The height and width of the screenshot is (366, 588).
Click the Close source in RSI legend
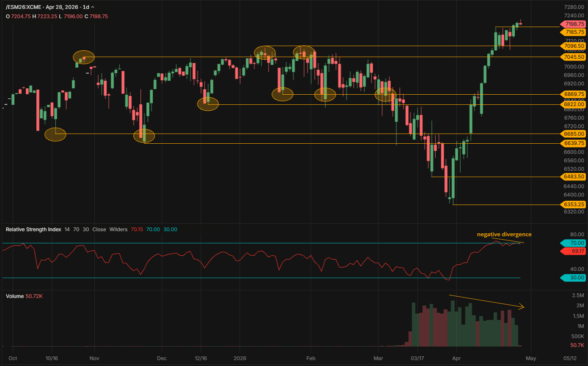tap(99, 229)
